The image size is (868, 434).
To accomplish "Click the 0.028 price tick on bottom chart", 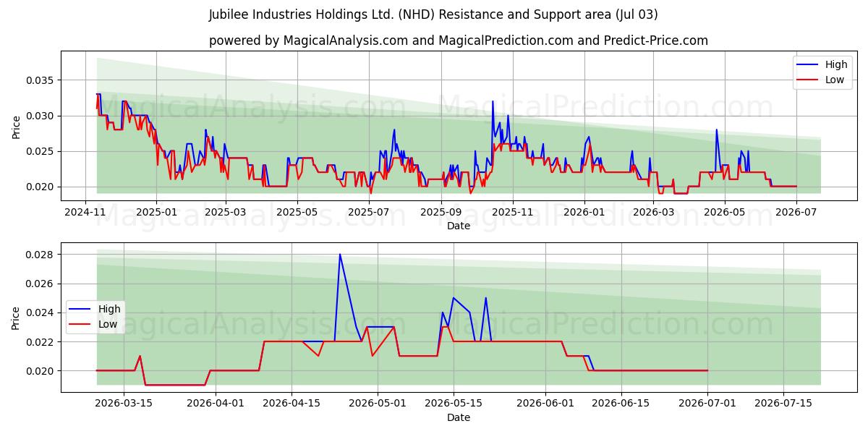I will point(40,255).
